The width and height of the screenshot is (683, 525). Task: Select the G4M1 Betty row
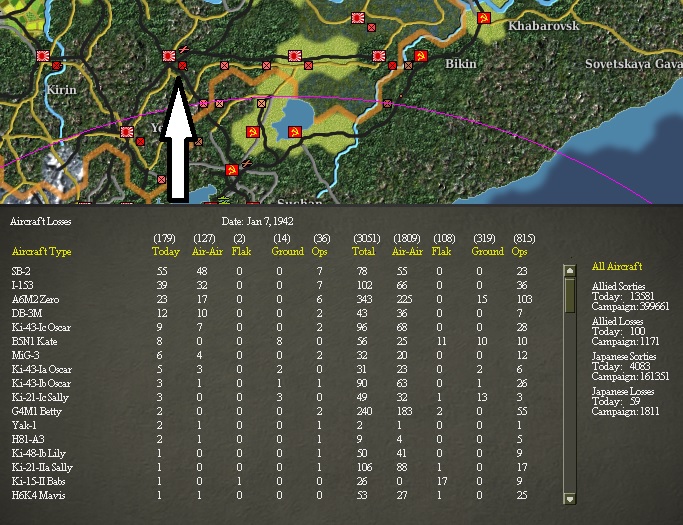coord(270,411)
